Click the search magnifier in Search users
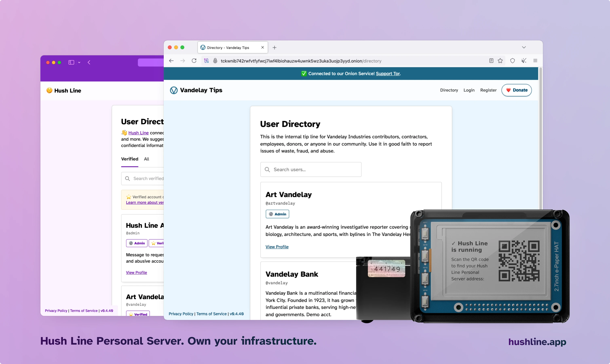Image resolution: width=610 pixels, height=364 pixels. 267,169
